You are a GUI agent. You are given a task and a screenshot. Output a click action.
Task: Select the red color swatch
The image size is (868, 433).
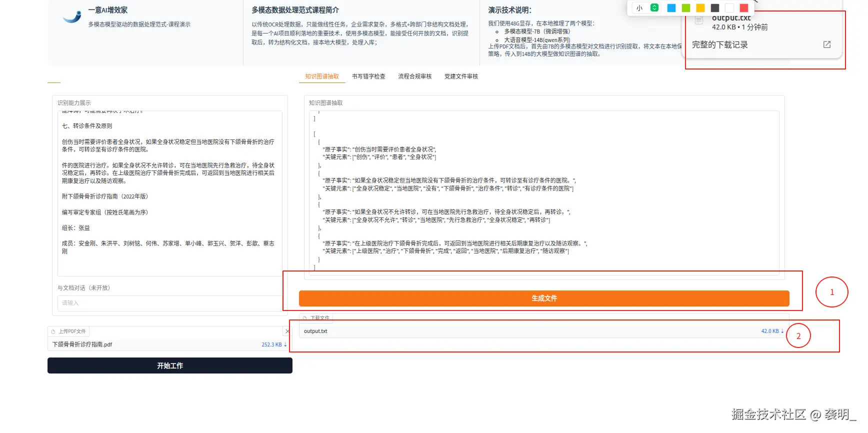click(x=744, y=8)
